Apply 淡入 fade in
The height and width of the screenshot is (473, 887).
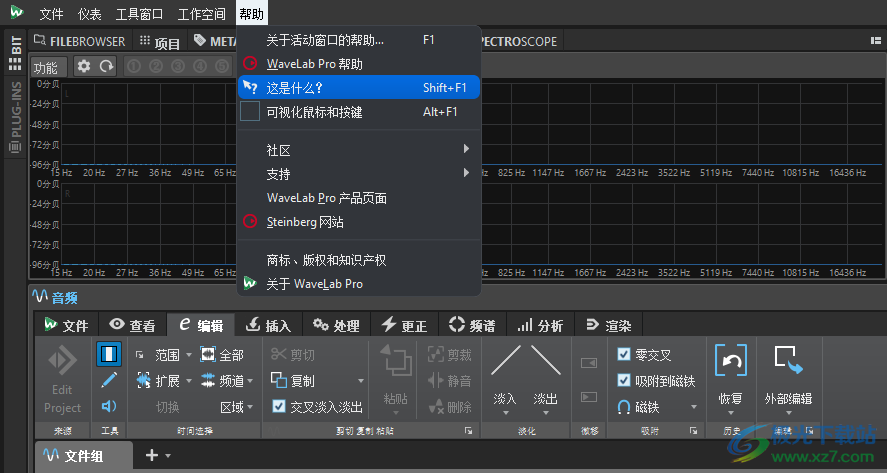click(x=505, y=376)
